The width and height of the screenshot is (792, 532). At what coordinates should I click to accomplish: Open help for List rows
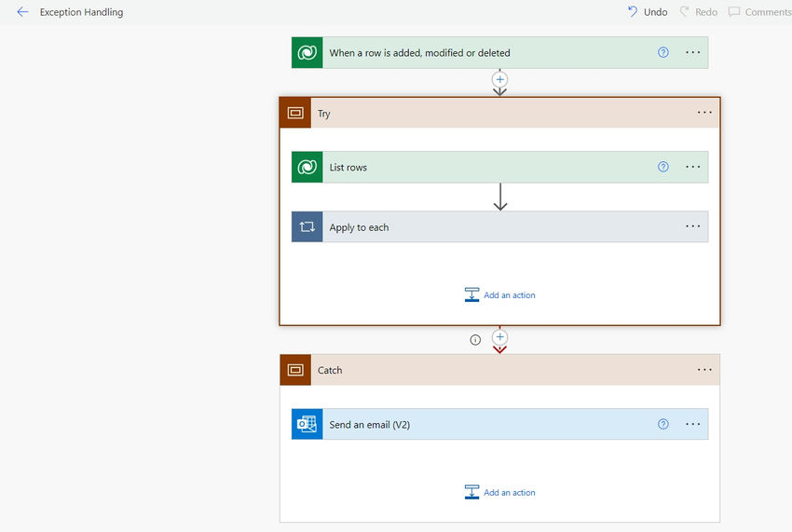point(663,167)
